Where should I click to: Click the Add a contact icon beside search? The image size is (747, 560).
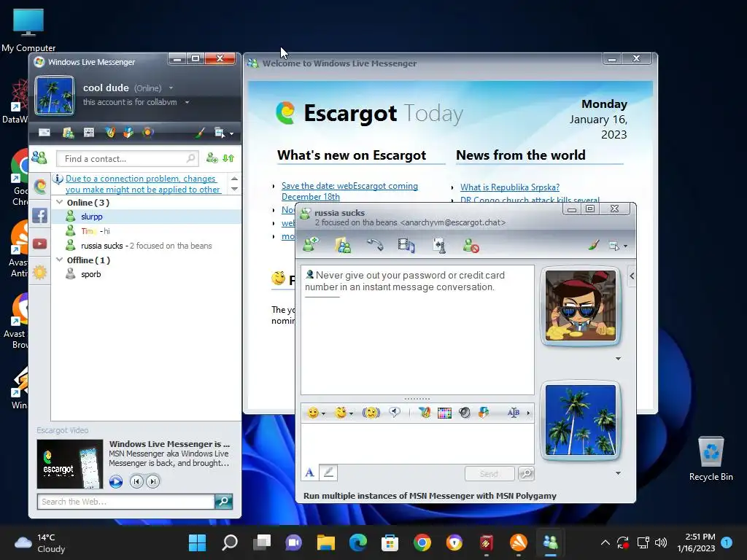click(x=212, y=158)
